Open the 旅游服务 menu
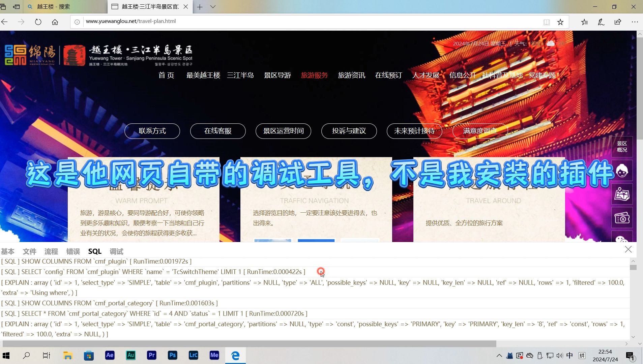This screenshot has height=364, width=643. point(315,75)
